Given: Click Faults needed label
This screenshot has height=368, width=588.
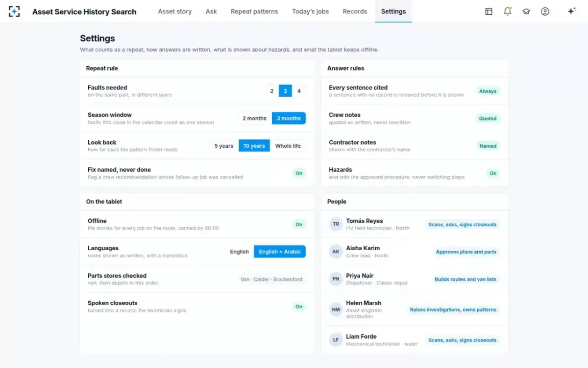Looking at the screenshot, I should click(107, 87).
